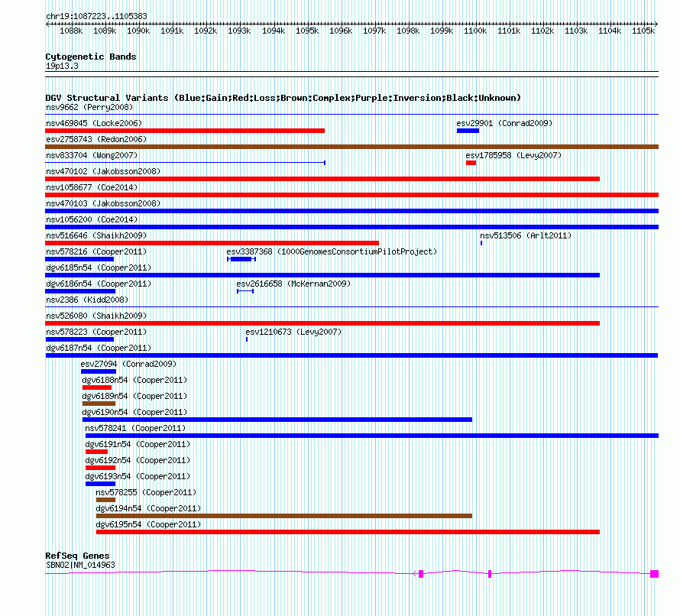Open the esv27094 (Conrad2009) label
The image size is (680, 616).
pos(128,364)
